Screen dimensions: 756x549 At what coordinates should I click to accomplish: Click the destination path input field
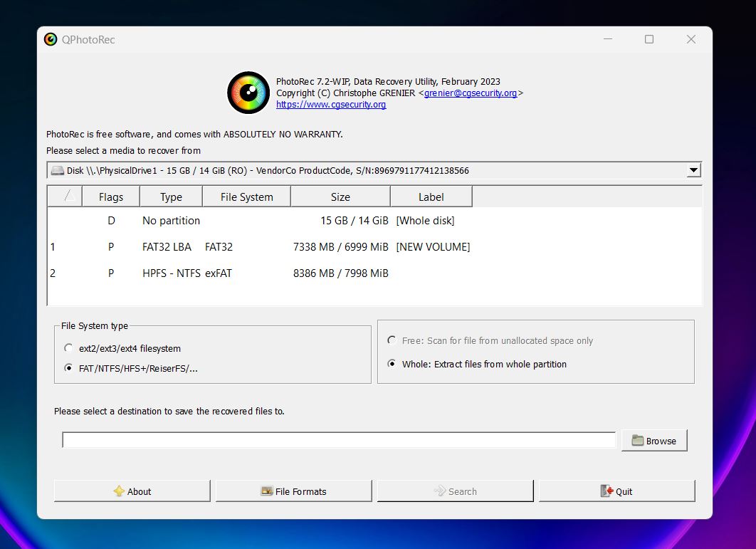pos(339,440)
